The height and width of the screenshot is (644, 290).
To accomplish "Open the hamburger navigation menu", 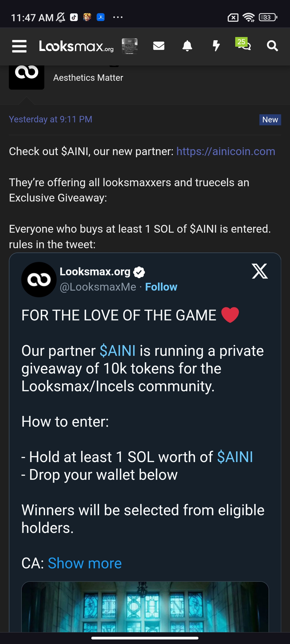I will click(x=19, y=46).
